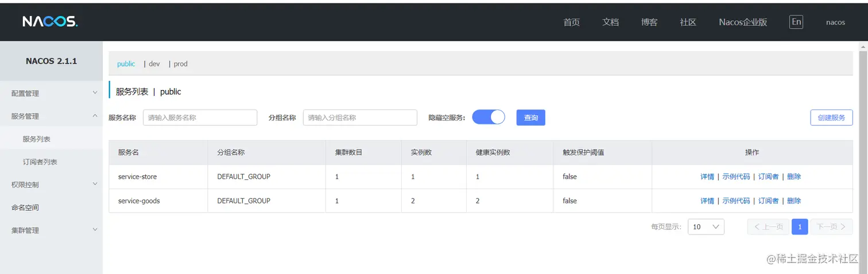Toggle the hide empty services switch
Viewport: 868px width, 274px height.
[489, 117]
